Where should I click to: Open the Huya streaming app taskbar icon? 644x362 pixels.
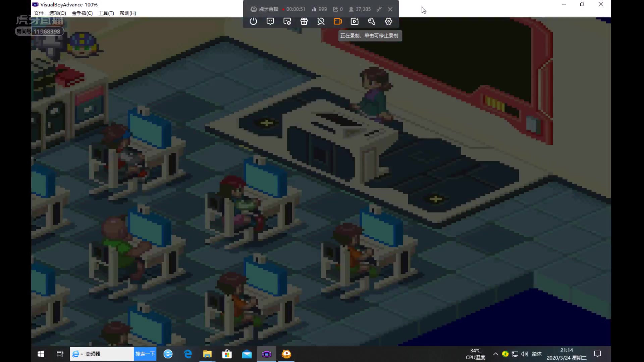click(x=286, y=354)
